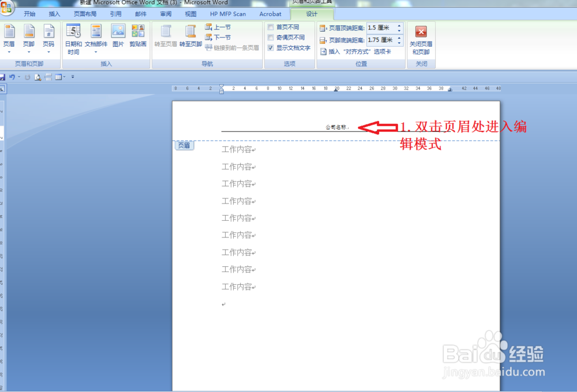Insert the date and time
The height and width of the screenshot is (392, 577).
point(73,37)
